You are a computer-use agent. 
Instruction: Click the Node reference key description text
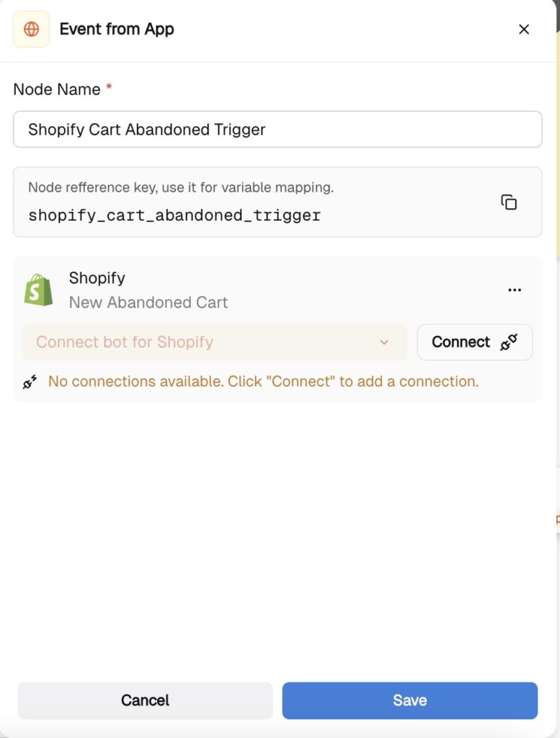click(x=180, y=187)
